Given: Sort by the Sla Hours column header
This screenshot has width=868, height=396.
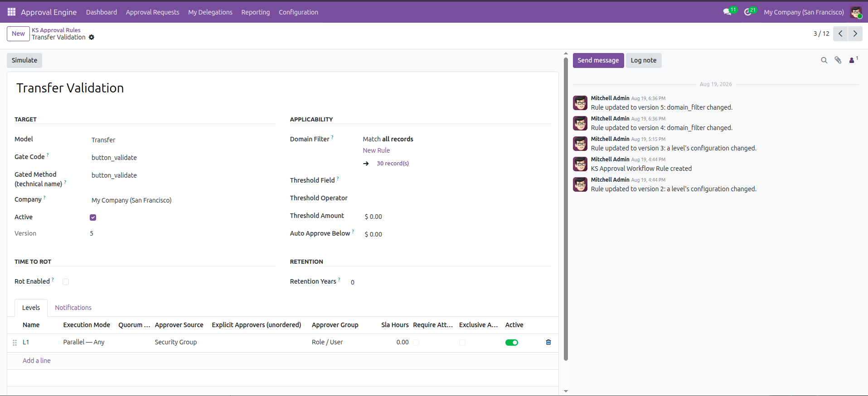Looking at the screenshot, I should pyautogui.click(x=395, y=325).
